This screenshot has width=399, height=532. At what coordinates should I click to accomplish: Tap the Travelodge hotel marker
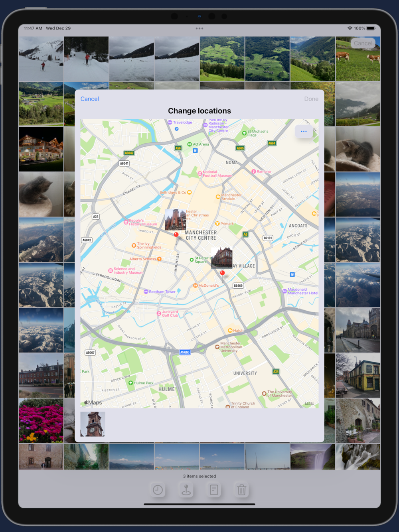tap(170, 122)
